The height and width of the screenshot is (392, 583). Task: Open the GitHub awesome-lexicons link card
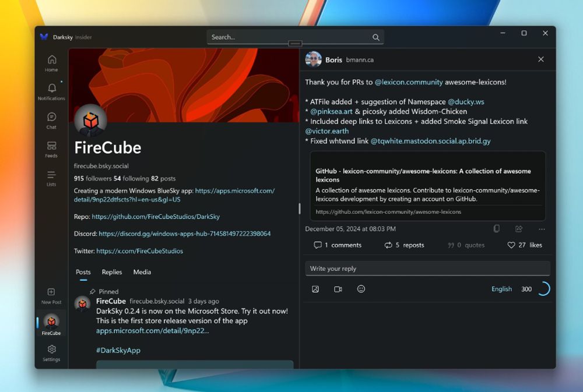[427, 186]
